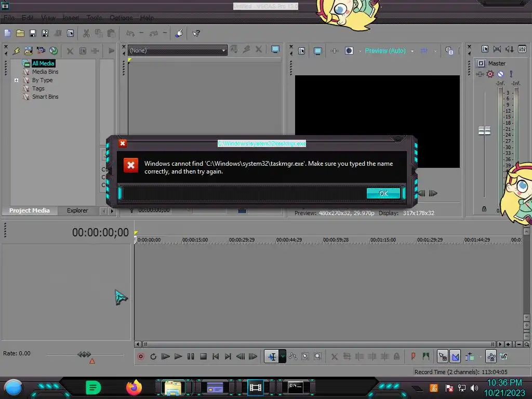Image resolution: width=532 pixels, height=399 pixels.
Task: Open the View menu
Action: point(48,18)
